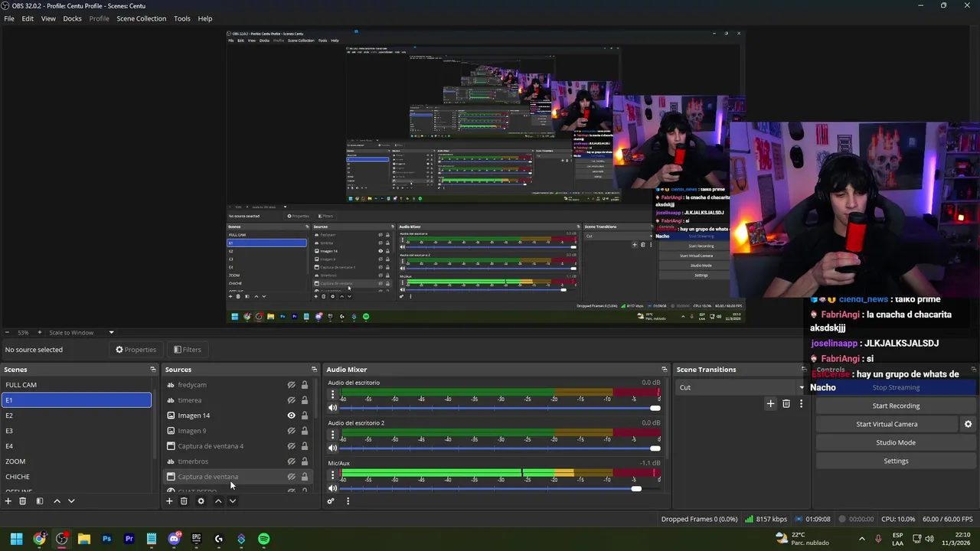Open Premiere Pro from the taskbar
Image resolution: width=980 pixels, height=551 pixels.
[129, 539]
